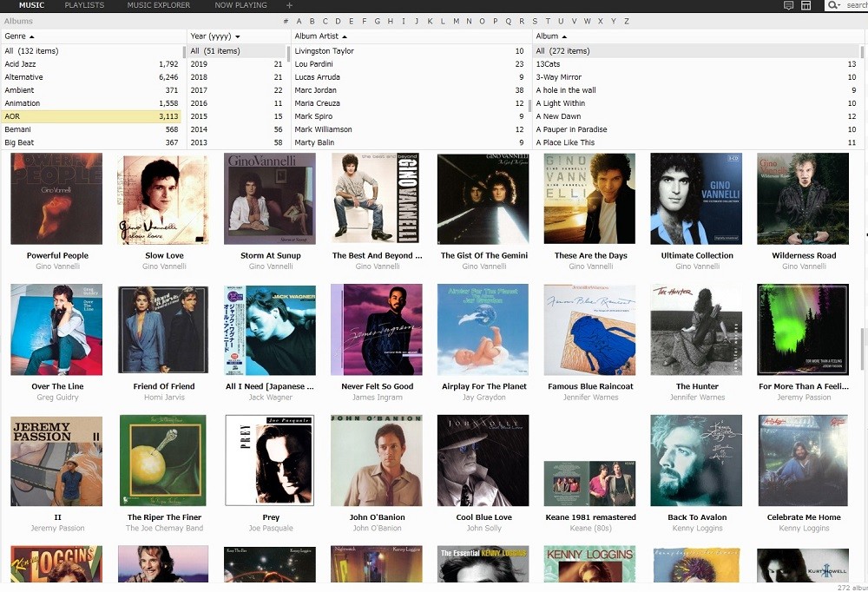Viewport: 868px width, 592px height.
Task: Sort by the Album Artist column header
Action: coord(411,36)
